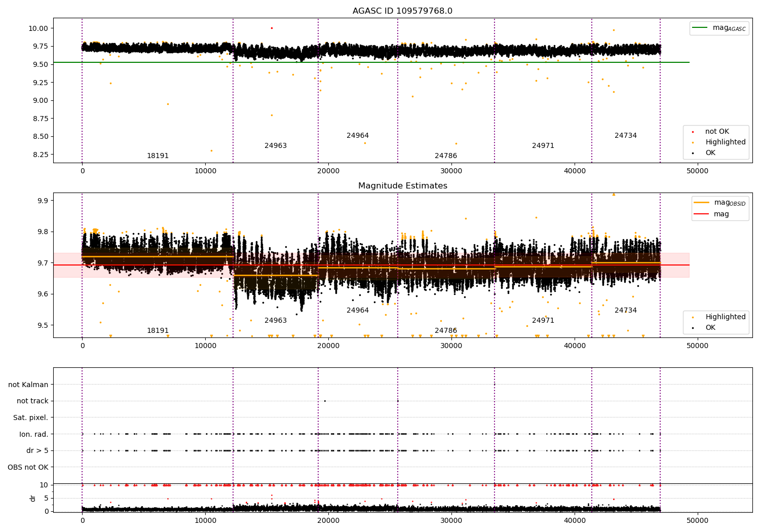Click the red 'not OK' point at magnitude 10.00
760x532 pixels.
pos(272,28)
